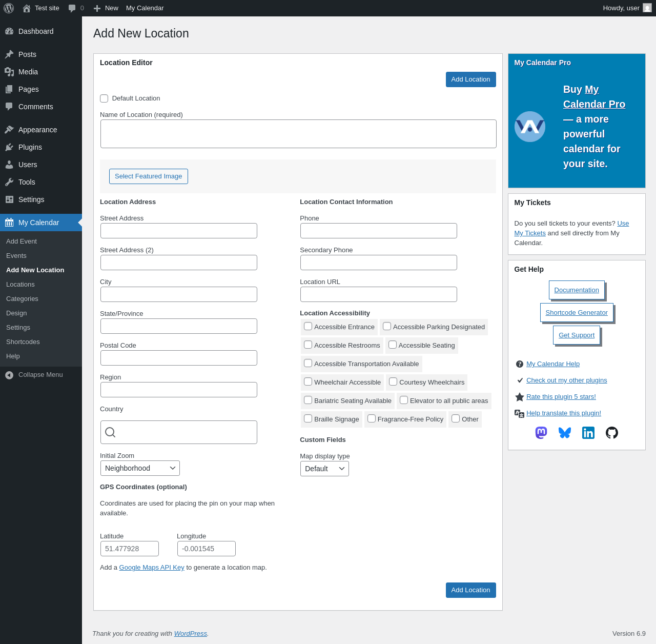Click the comments bubble icon in admin bar
This screenshot has width=656, height=644.
72,8
